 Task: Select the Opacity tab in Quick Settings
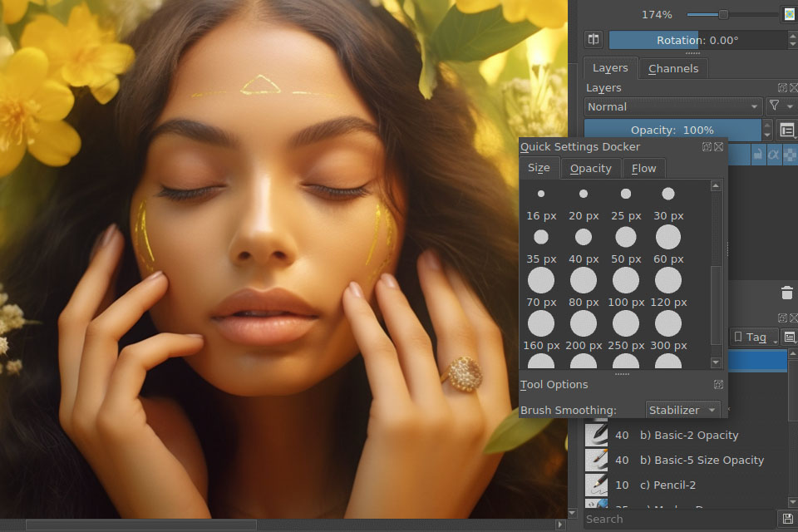click(591, 169)
